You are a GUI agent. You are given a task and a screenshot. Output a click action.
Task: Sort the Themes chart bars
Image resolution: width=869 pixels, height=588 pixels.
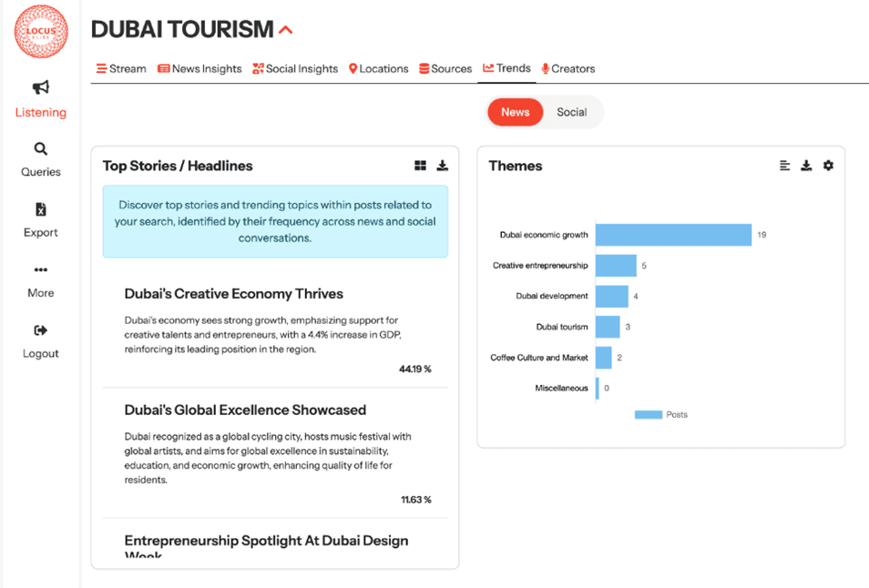(784, 166)
